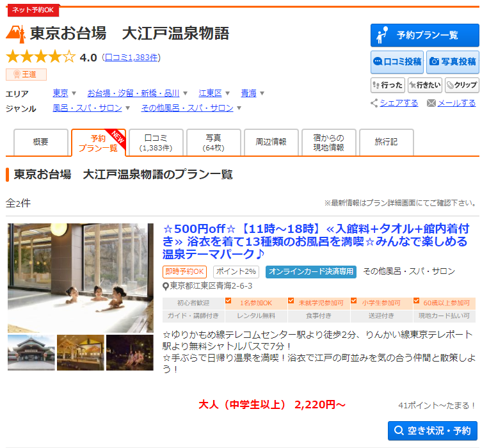489x448 pixels.
Task: Click the main onsen bath photo
Action: (81, 277)
